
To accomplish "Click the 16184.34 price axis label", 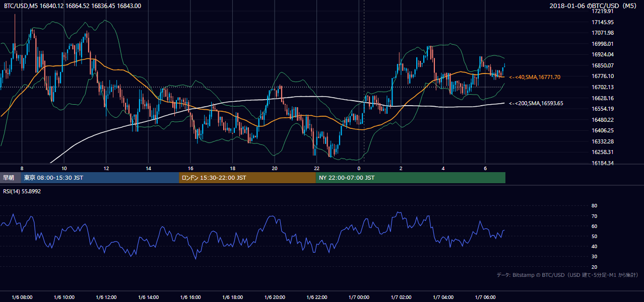I will [602, 163].
